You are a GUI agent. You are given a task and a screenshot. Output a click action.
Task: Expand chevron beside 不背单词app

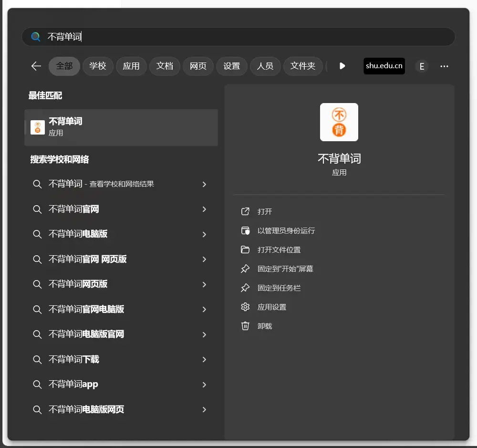(x=205, y=385)
